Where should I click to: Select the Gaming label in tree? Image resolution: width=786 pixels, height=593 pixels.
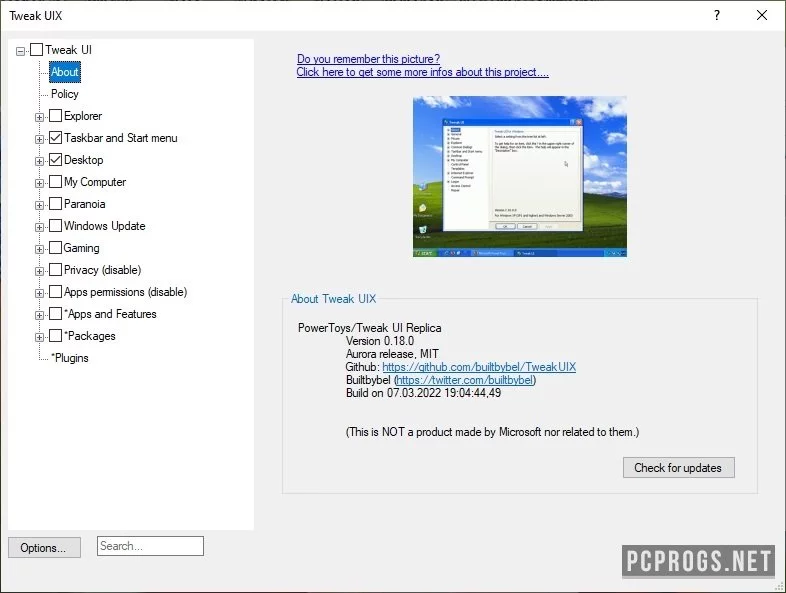click(x=81, y=248)
